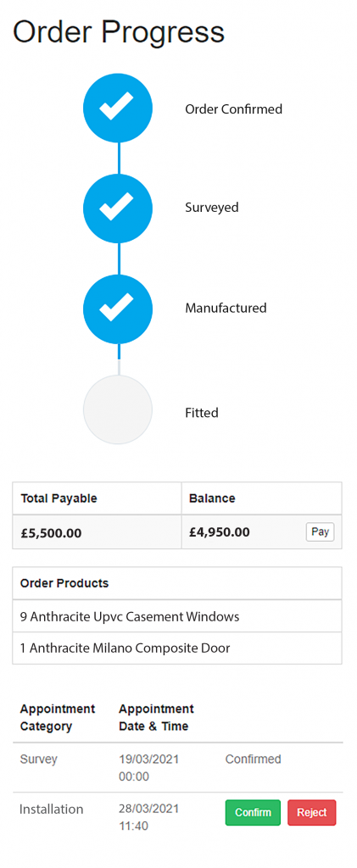Click the Surveyed step checkmark circle

(x=117, y=209)
